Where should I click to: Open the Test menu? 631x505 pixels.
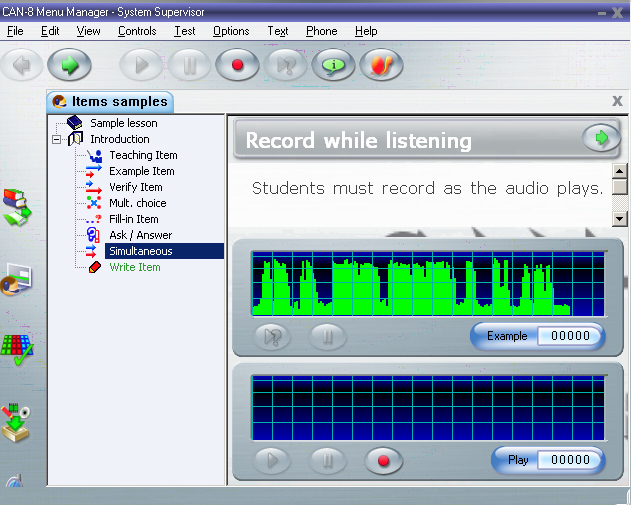point(185,31)
